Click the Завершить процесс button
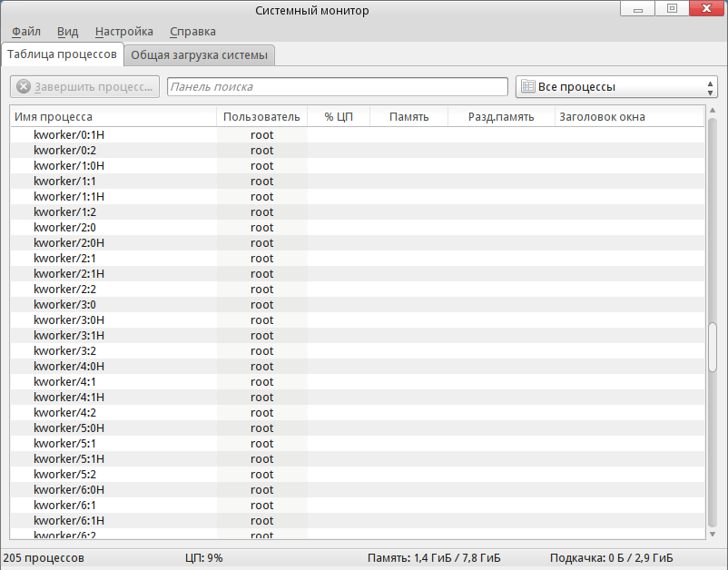 pos(84,87)
